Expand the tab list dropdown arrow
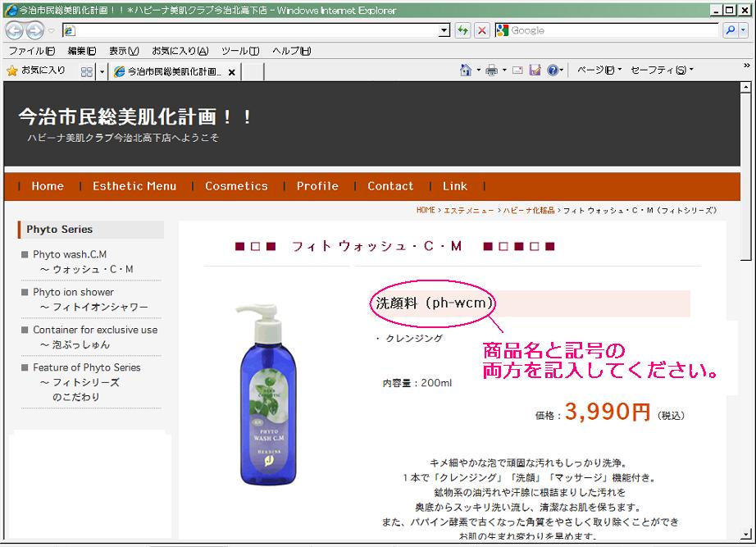The image size is (756, 547). tap(102, 72)
